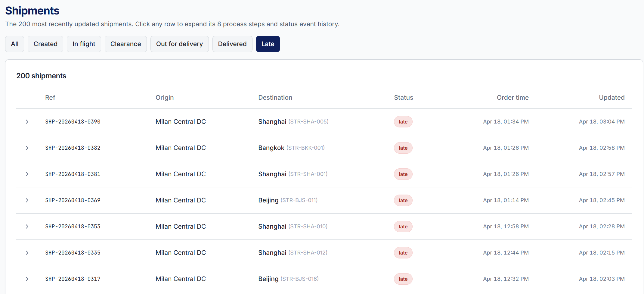Image resolution: width=644 pixels, height=294 pixels.
Task: Click ref SHP-20260418-0335
Action: click(73, 253)
